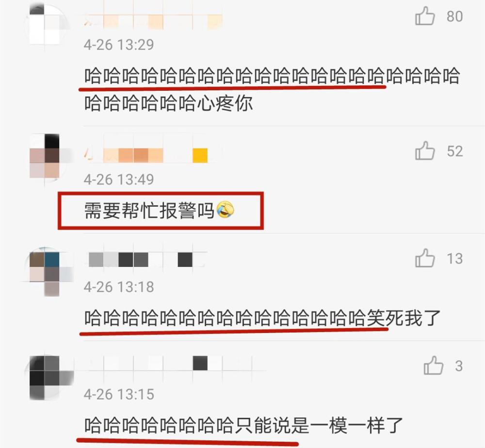Like the comment with 3 likes
Image resolution: width=485 pixels, height=448 pixels.
click(x=433, y=365)
